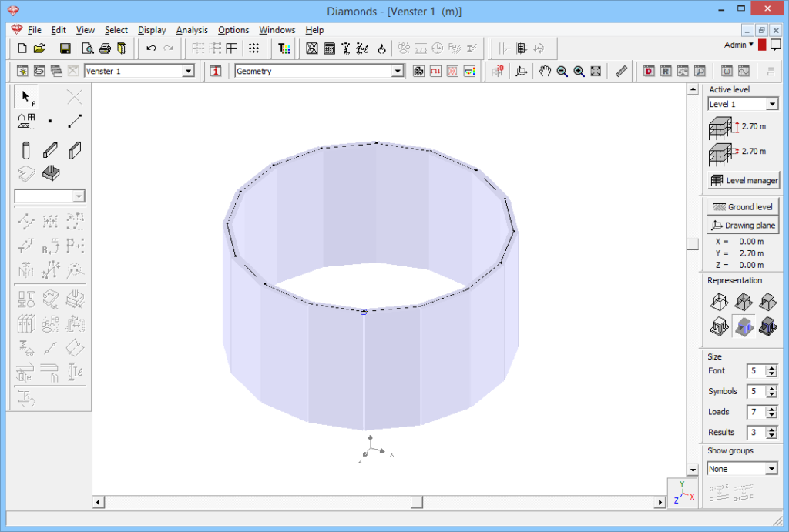This screenshot has width=789, height=532.
Task: Select the draw beam tool
Action: tap(50, 150)
